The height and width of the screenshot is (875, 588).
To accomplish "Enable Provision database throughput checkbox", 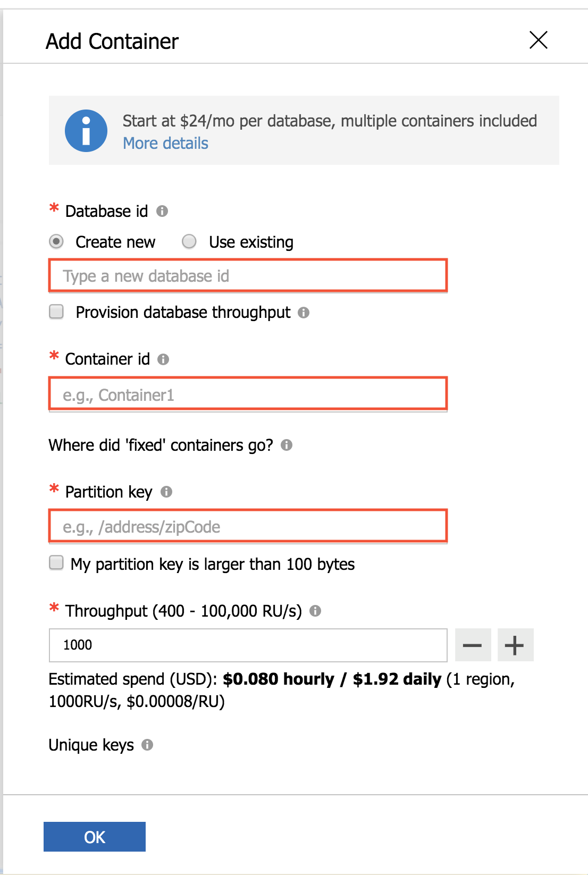I will coord(56,312).
